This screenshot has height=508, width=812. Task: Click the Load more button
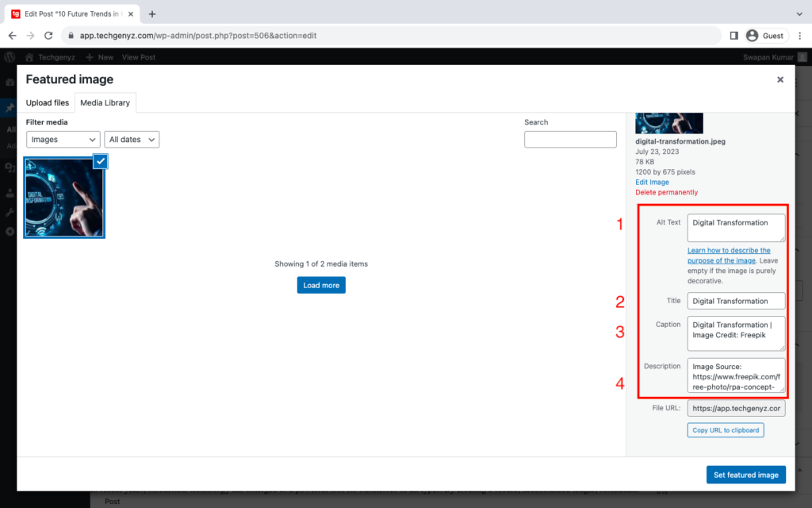click(321, 285)
